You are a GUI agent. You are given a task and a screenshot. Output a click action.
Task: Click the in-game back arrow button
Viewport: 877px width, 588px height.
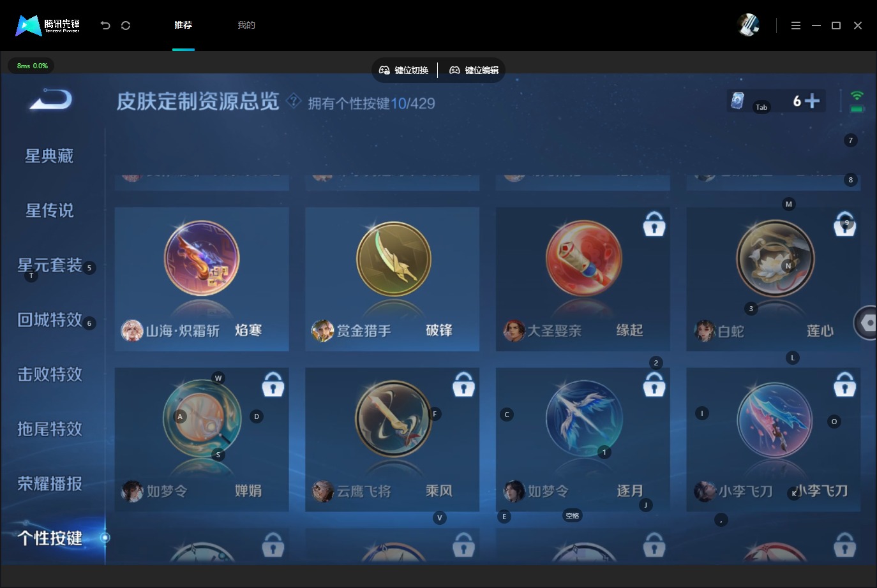pyautogui.click(x=50, y=100)
